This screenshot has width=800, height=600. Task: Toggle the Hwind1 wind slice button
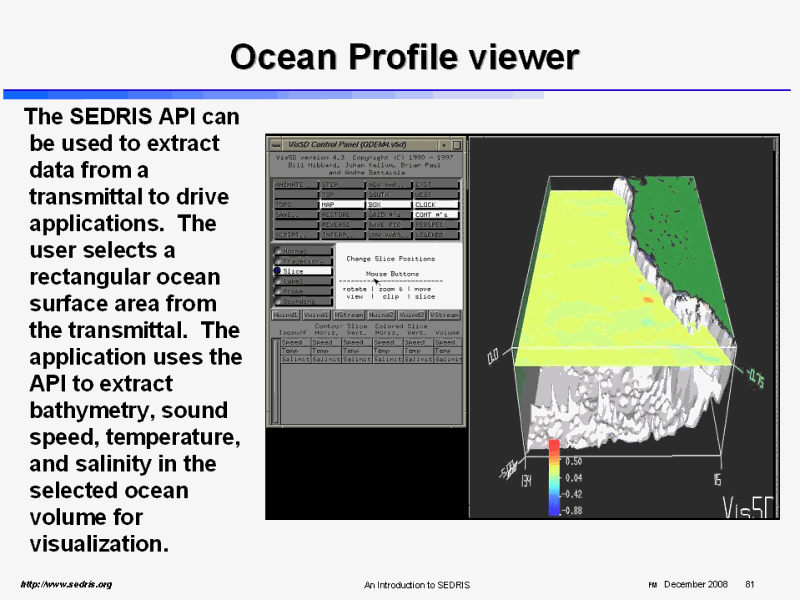(286, 315)
